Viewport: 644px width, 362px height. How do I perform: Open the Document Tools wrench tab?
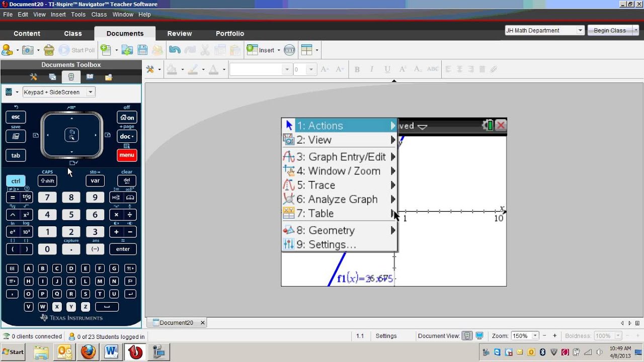(x=34, y=77)
